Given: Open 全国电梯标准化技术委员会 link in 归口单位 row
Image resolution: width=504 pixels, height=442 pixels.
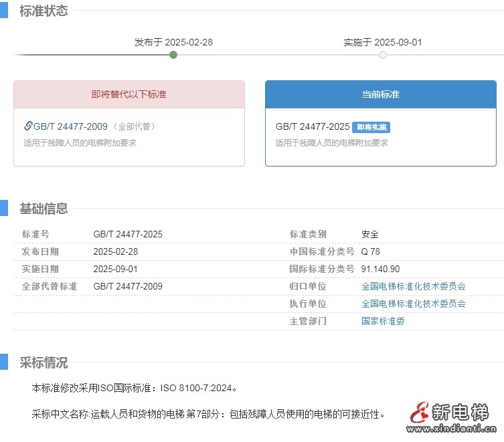Looking at the screenshot, I should click(414, 286).
